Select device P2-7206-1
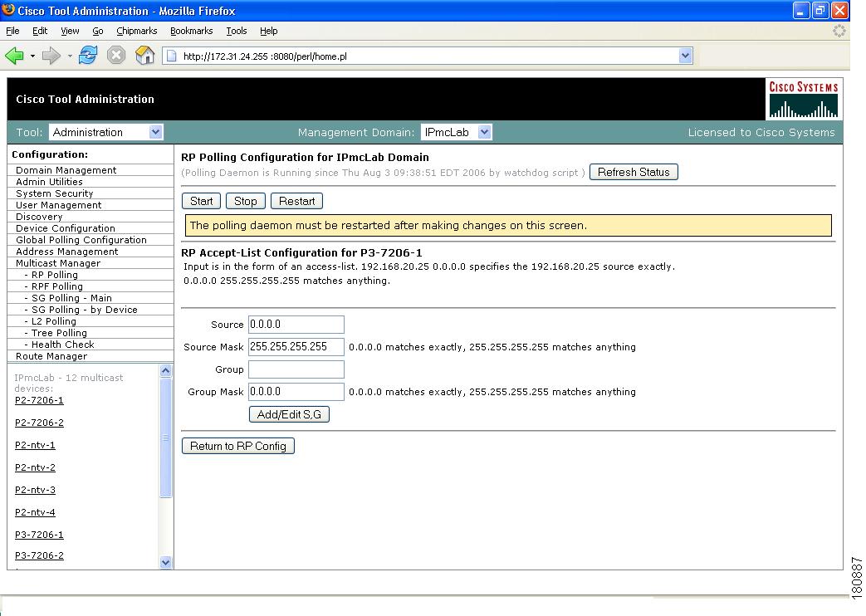The image size is (866, 616). 39,400
